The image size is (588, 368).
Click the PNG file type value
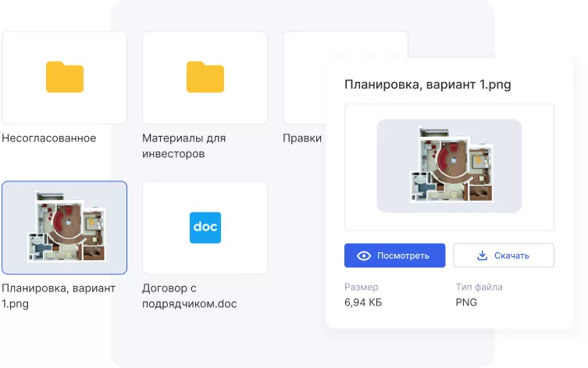click(466, 302)
